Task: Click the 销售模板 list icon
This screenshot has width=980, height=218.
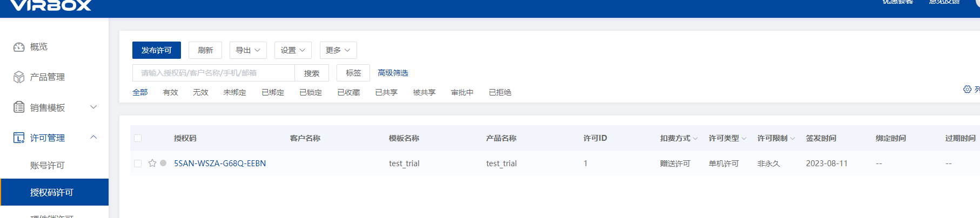Action: click(x=19, y=107)
